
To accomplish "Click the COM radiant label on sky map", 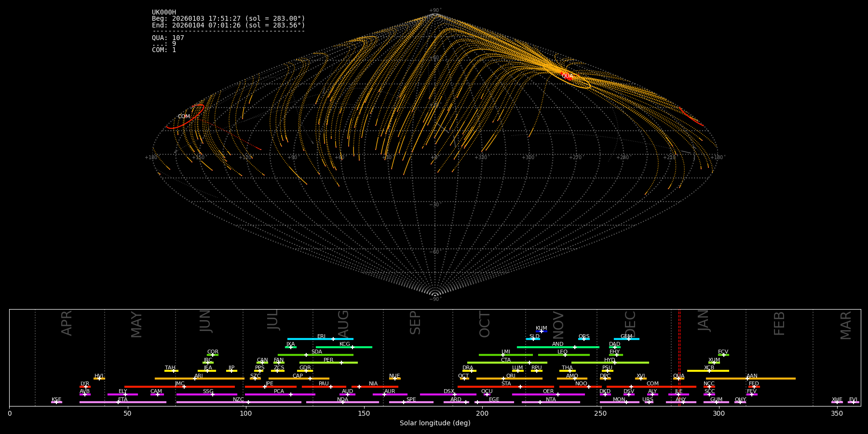I will coord(184,116).
